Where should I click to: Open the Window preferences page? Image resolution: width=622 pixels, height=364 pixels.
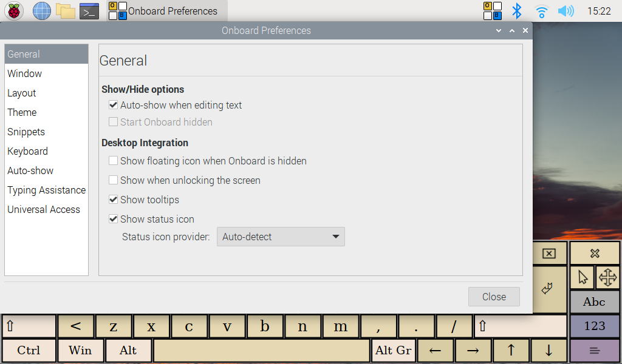[x=46, y=73]
